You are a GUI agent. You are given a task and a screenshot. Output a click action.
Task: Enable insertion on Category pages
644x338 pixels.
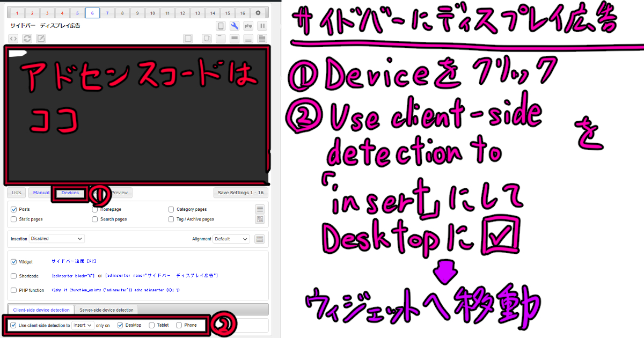[171, 209]
